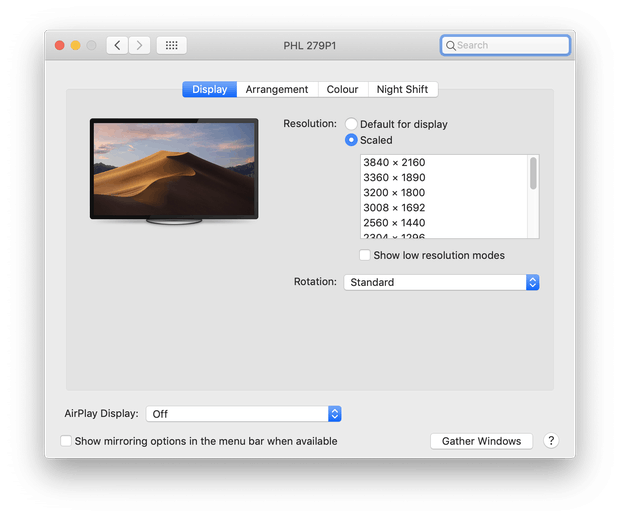Choose the 3200 × 1800 resolution
This screenshot has height=517, width=620.
point(444,192)
